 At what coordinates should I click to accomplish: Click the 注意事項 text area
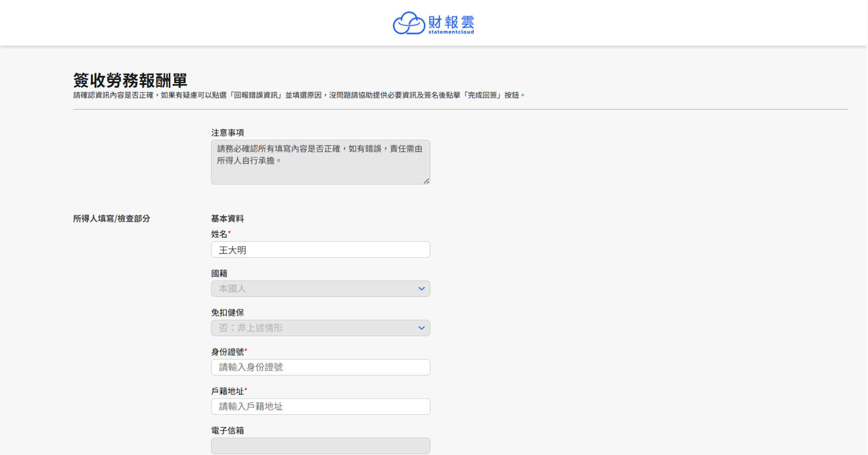coord(321,162)
